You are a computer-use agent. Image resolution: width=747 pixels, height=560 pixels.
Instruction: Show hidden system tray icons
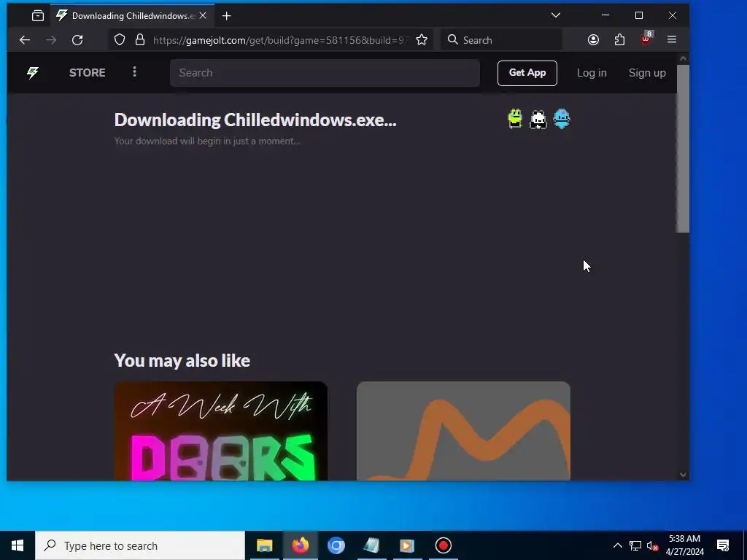coord(617,545)
